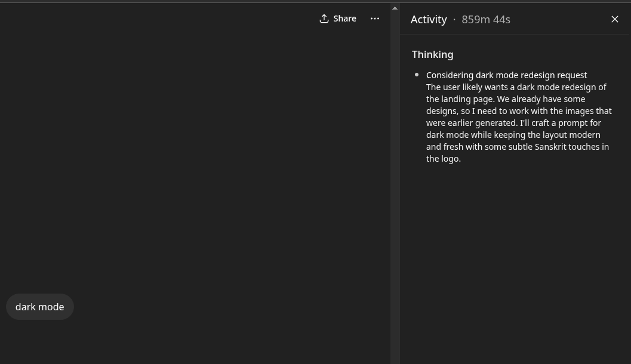The height and width of the screenshot is (364, 631).
Task: Open the three-dot more options menu
Action: 375,18
